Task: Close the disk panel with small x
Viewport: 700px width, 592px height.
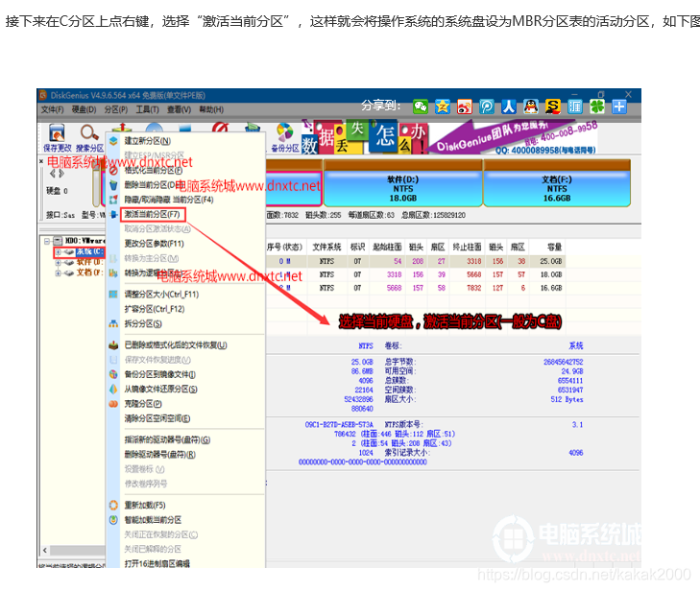Action: [41, 161]
